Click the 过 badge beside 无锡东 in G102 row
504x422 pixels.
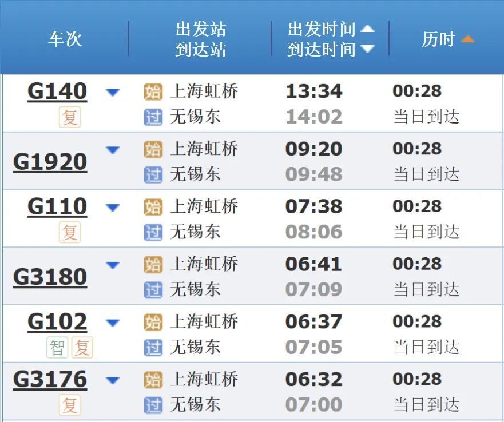click(153, 347)
